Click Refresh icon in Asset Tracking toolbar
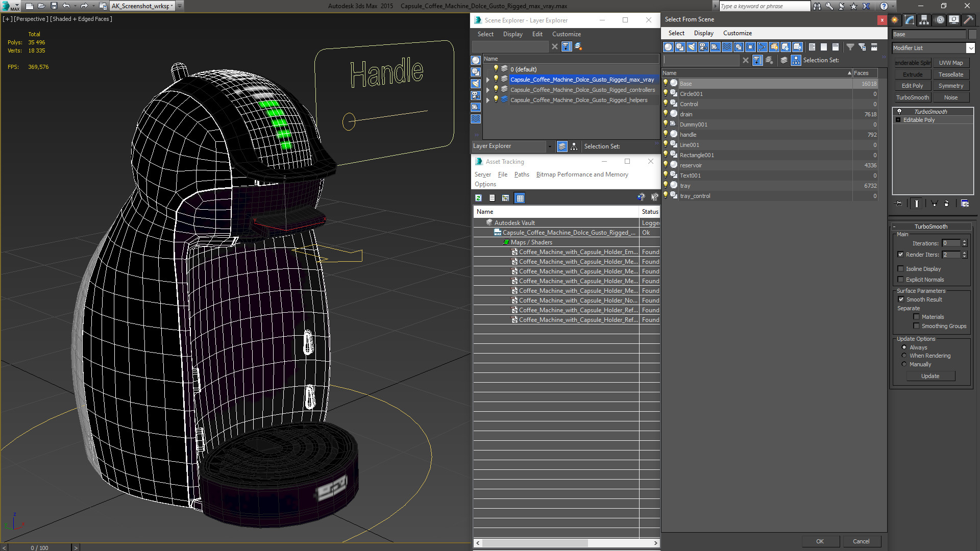Image resolution: width=980 pixels, height=551 pixels. [x=478, y=198]
